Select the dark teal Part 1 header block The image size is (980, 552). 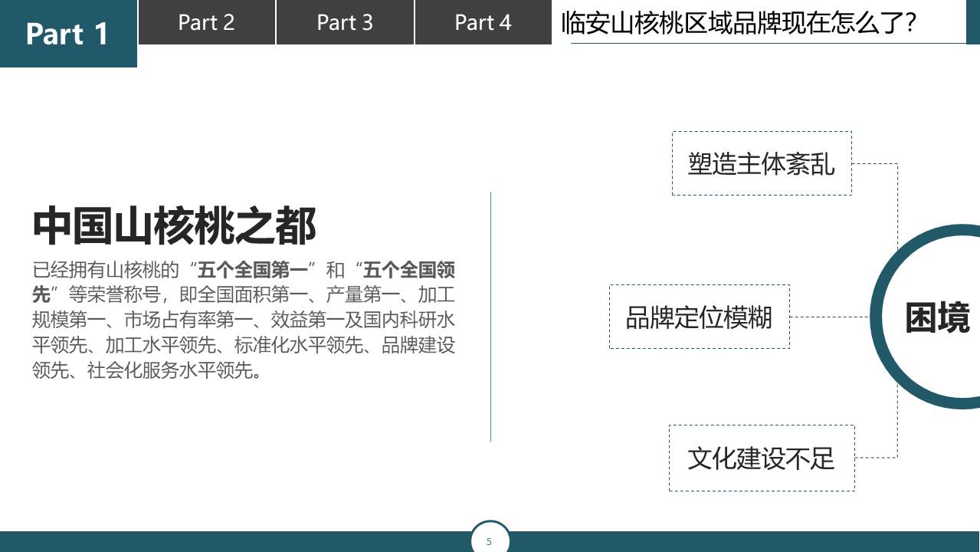pos(67,34)
